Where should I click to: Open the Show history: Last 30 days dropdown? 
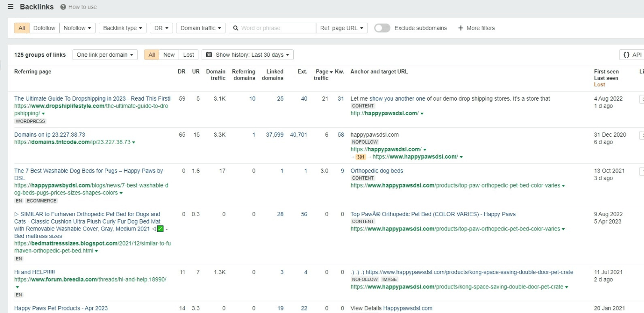pos(247,55)
